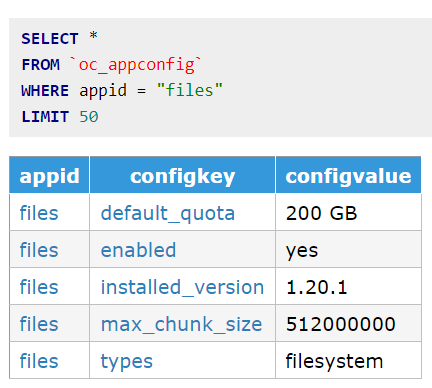432x388 pixels.
Task: Click the yes value cell
Action: pos(348,249)
